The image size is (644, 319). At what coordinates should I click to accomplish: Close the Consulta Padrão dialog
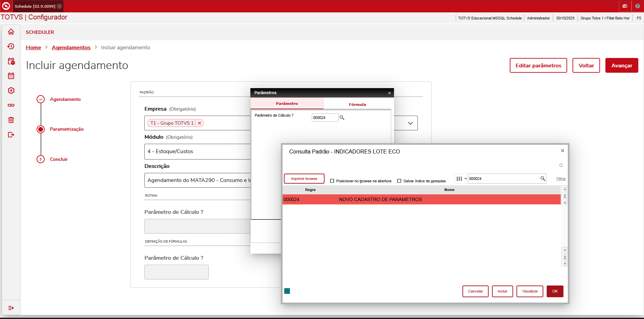[x=562, y=151]
